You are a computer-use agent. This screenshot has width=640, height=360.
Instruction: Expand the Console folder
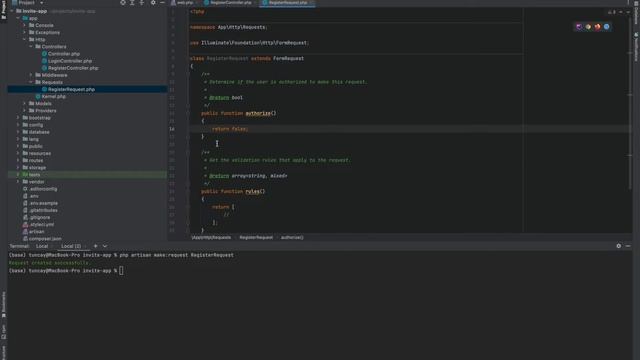[24, 25]
